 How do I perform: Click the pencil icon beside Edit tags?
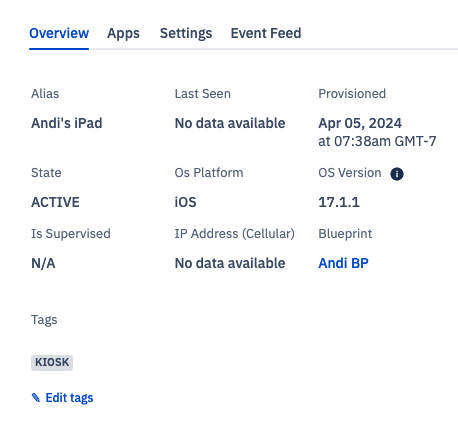pyautogui.click(x=36, y=397)
